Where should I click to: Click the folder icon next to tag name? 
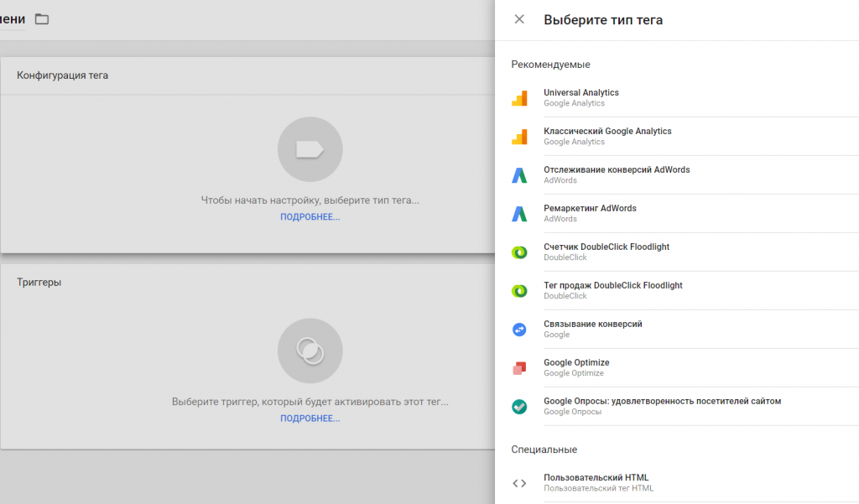pos(42,19)
